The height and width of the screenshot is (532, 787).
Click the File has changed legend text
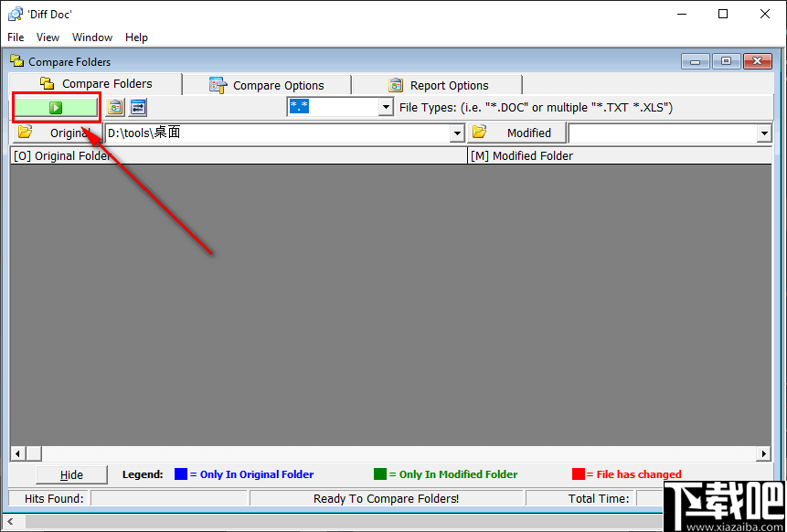638,474
